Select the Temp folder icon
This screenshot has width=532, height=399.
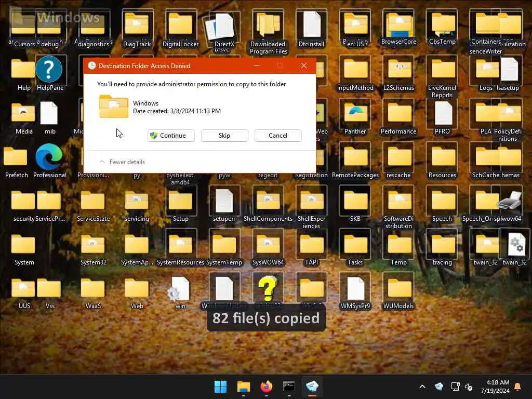pyautogui.click(x=398, y=244)
